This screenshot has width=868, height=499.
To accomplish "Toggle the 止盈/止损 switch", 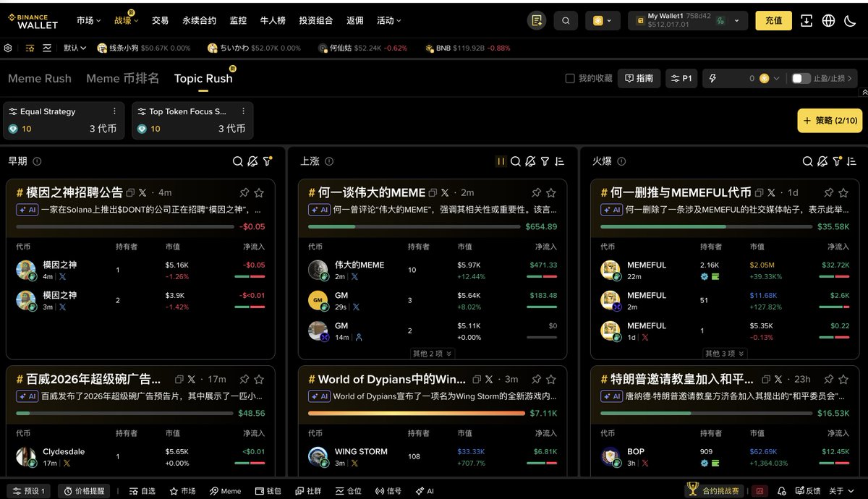I will (801, 78).
